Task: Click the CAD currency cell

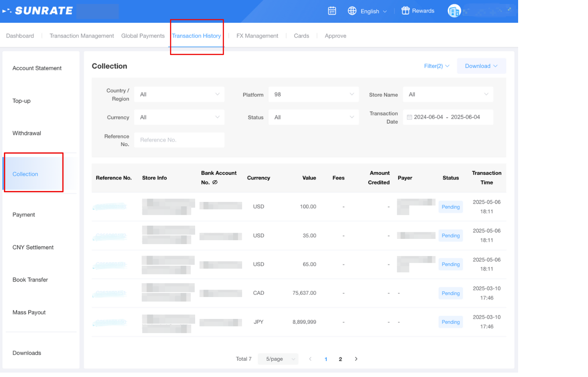Action: coord(258,293)
